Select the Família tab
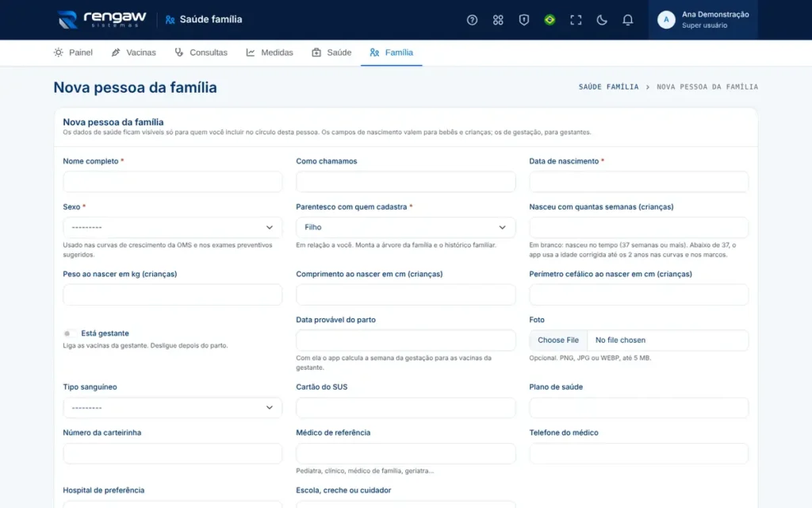This screenshot has width=812, height=508. (x=392, y=52)
